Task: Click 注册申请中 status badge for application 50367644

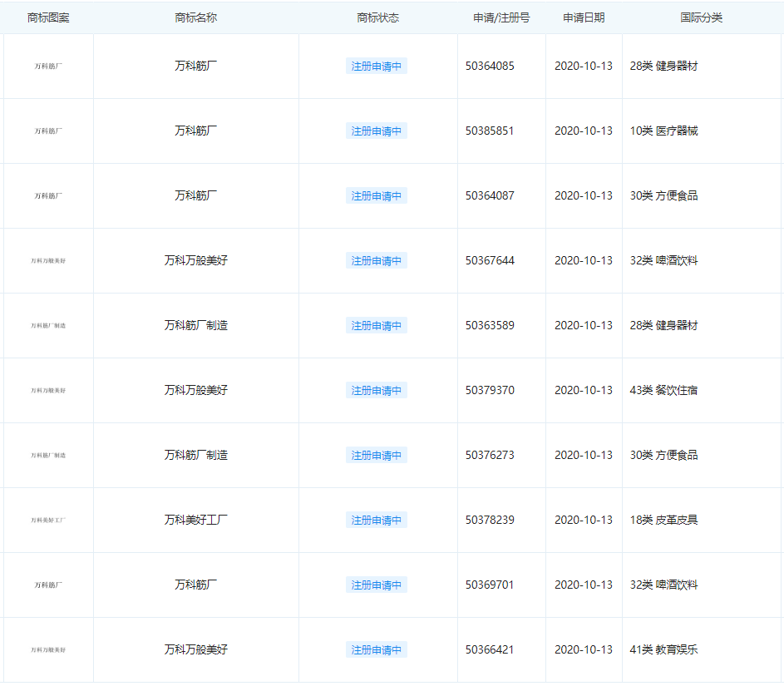Action: click(376, 260)
